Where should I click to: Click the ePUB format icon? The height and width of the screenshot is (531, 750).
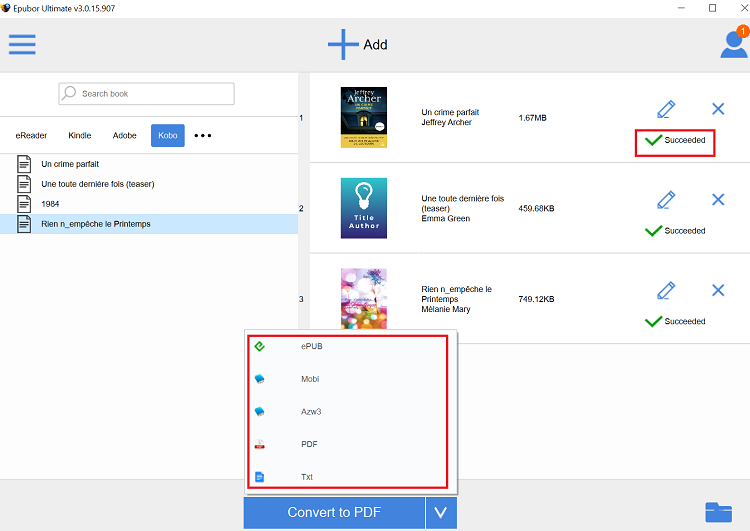click(x=260, y=346)
